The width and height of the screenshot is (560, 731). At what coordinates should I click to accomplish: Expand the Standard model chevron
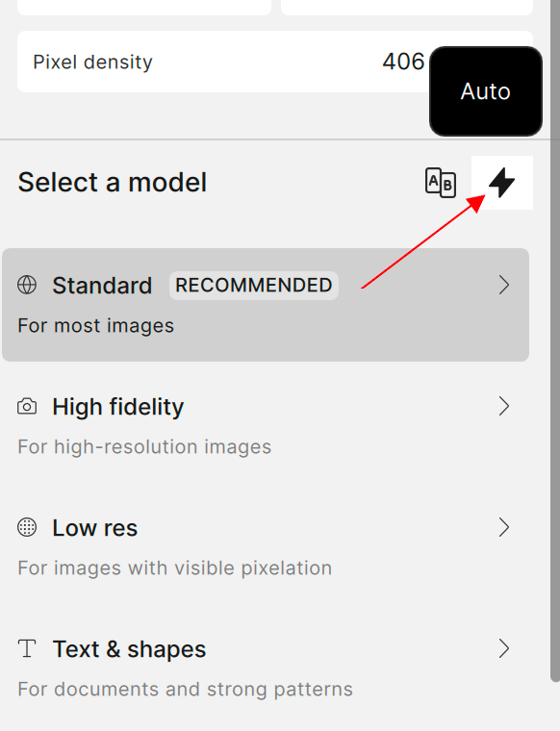click(503, 285)
